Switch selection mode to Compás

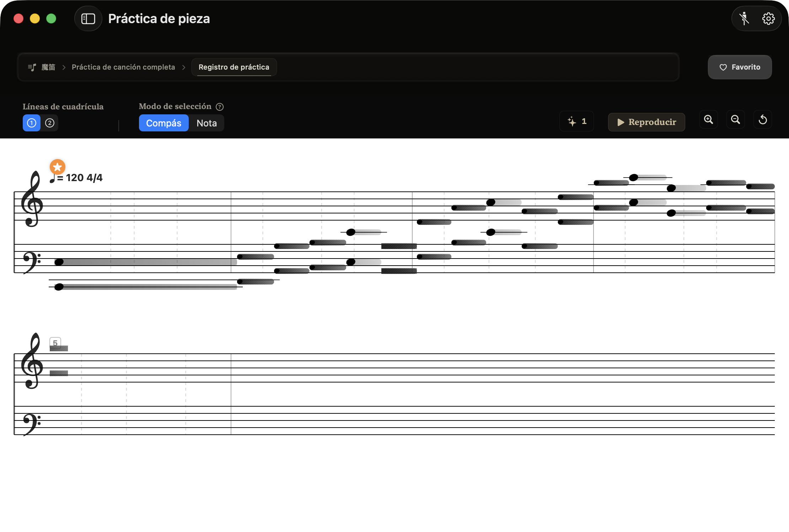(164, 123)
